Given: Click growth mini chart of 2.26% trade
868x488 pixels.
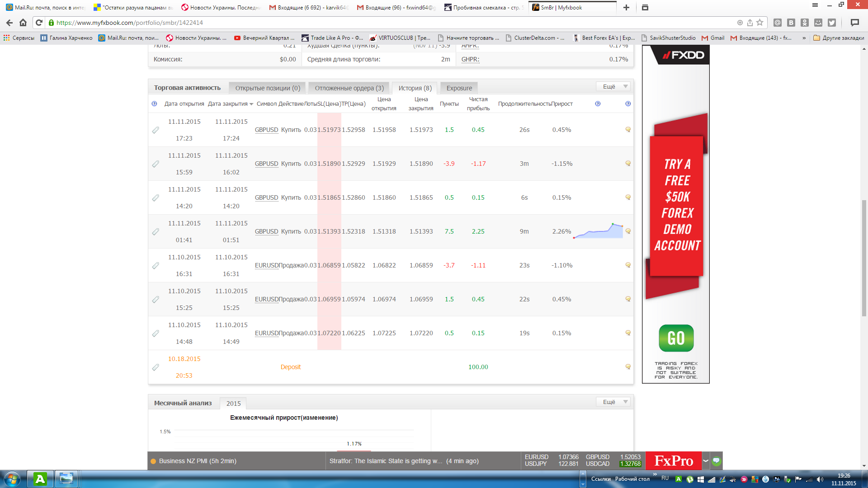Looking at the screenshot, I should pyautogui.click(x=598, y=231).
